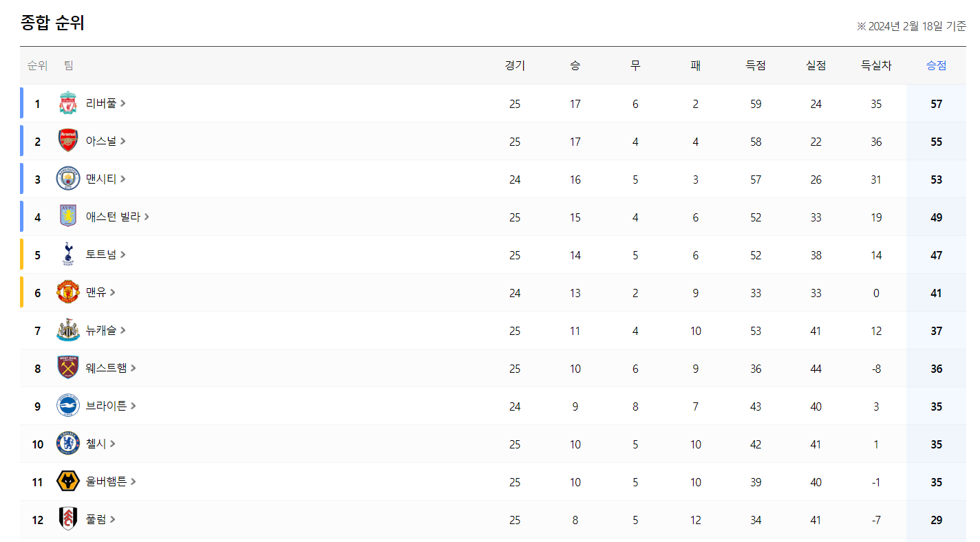Click the Chelsea lion crest
Screen dimensions: 980x542
click(67, 444)
